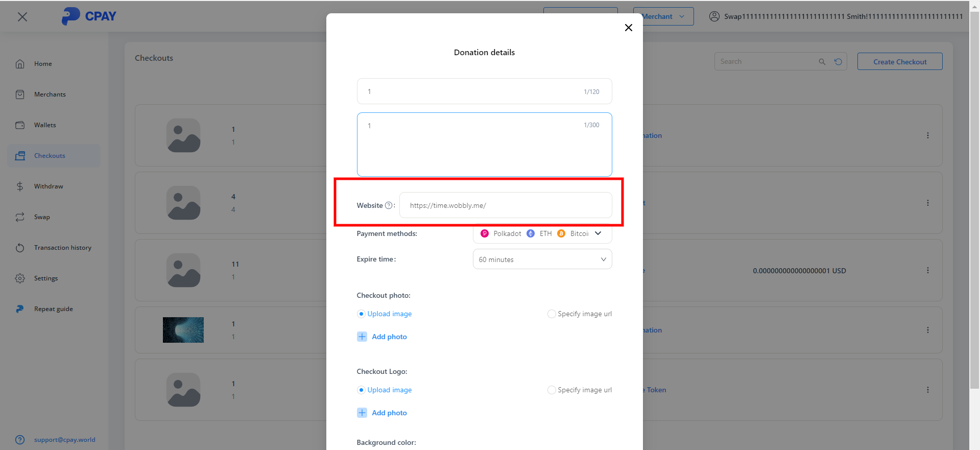
Task: Click the Website help question-mark icon
Action: click(x=389, y=205)
